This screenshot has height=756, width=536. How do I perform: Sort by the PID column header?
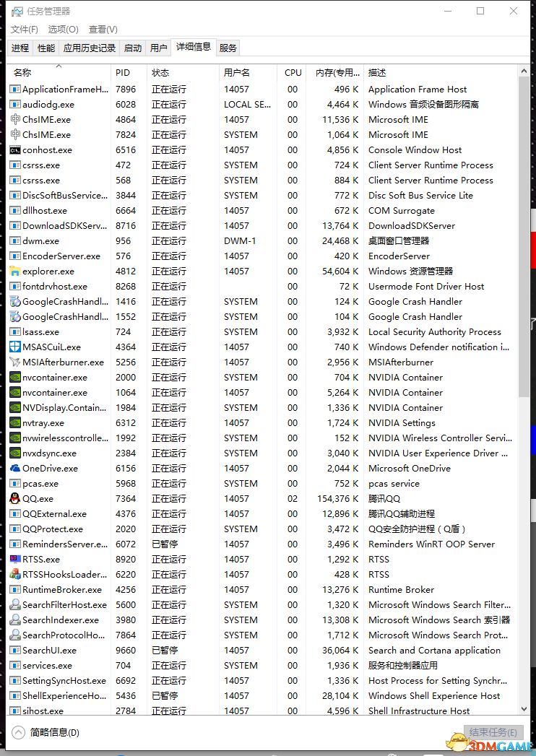(x=129, y=73)
